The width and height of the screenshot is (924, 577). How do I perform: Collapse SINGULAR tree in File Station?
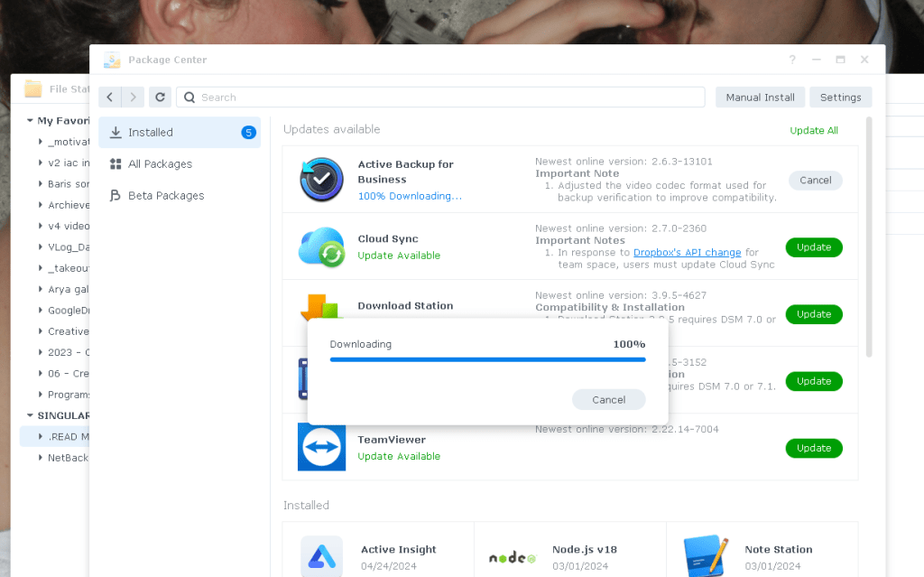pos(30,415)
